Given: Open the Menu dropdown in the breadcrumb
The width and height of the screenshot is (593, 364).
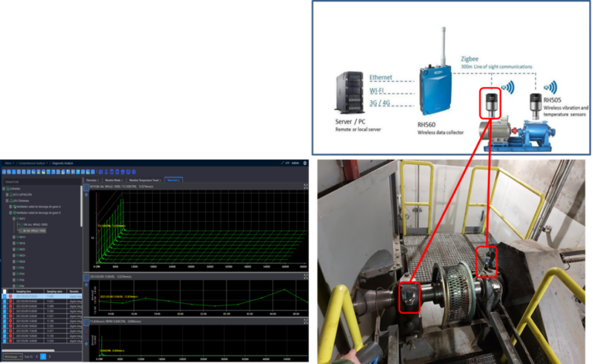Looking at the screenshot, I should [x=10, y=163].
